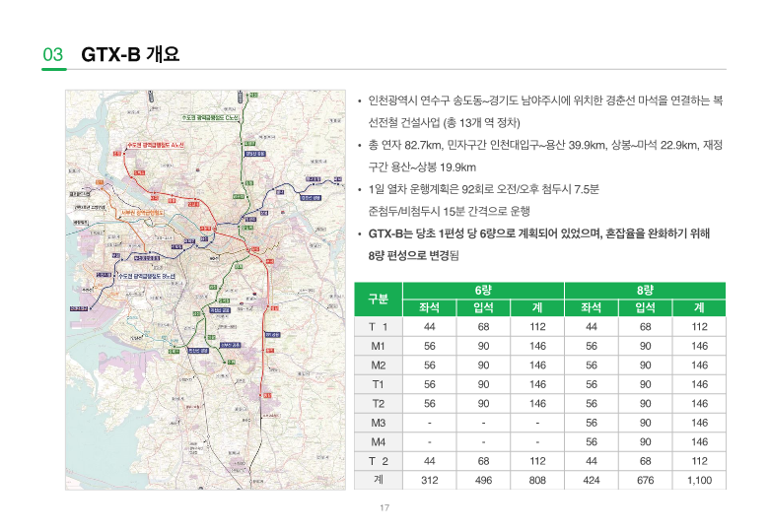Click the "입석" subheader under 6량
Viewport: 769px width, 532px height.
[483, 307]
